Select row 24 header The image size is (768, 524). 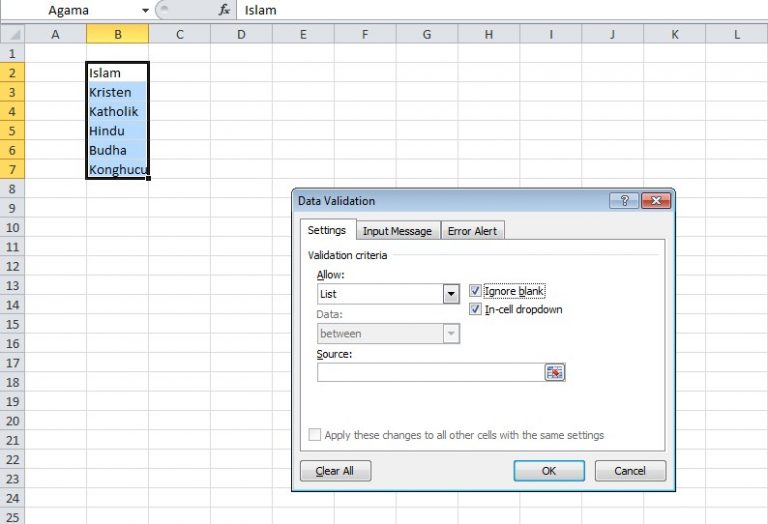(x=12, y=498)
